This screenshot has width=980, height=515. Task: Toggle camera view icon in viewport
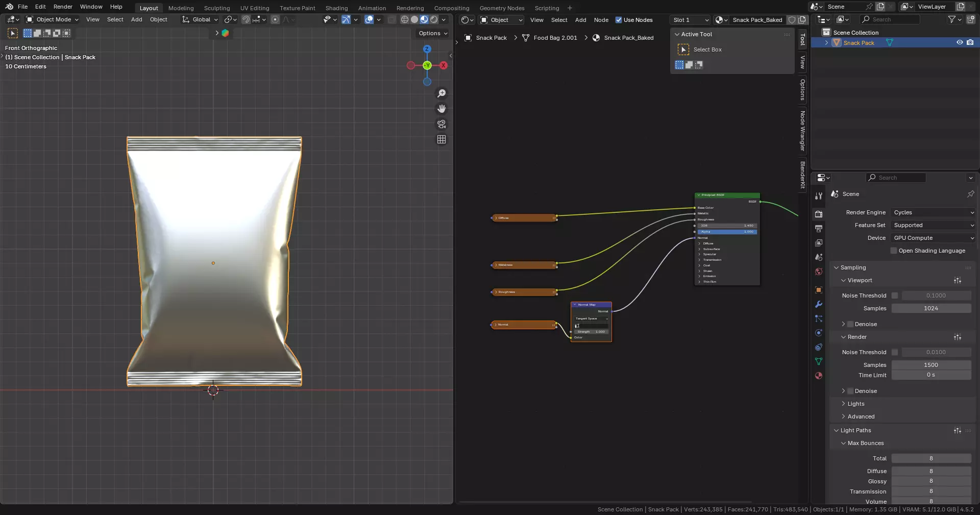point(442,124)
